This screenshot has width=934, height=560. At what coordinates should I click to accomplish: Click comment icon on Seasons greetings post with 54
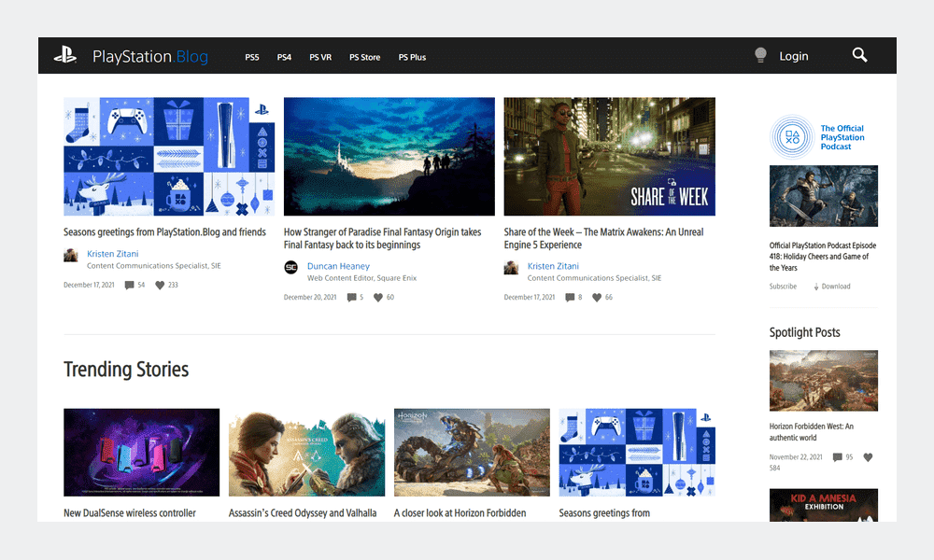click(x=129, y=285)
